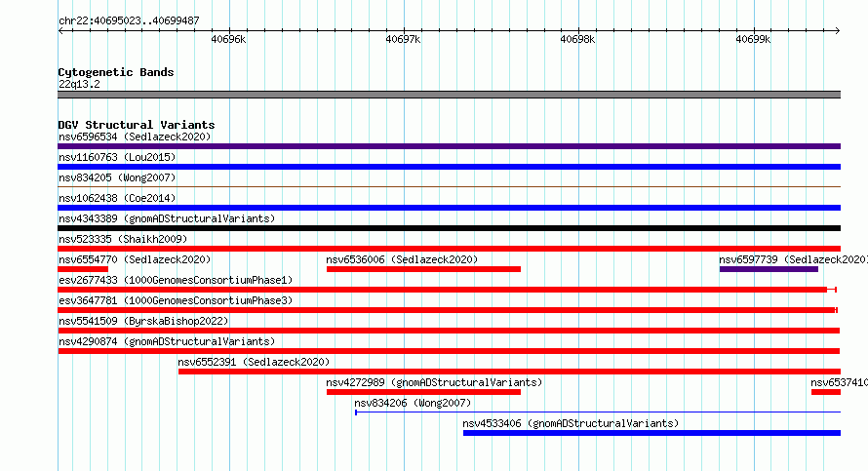Click the nsv1062438 (Coe2014) label
This screenshot has height=471, width=868.
tap(117, 198)
